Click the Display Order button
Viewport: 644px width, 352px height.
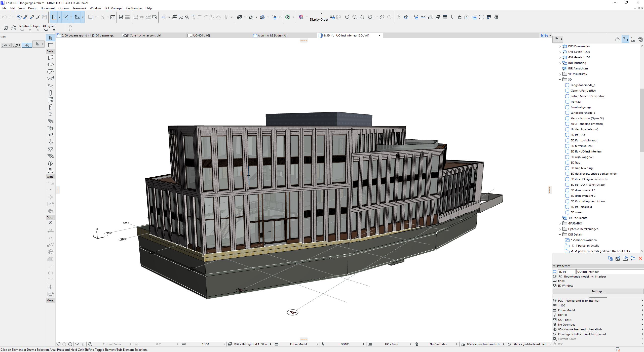319,20
